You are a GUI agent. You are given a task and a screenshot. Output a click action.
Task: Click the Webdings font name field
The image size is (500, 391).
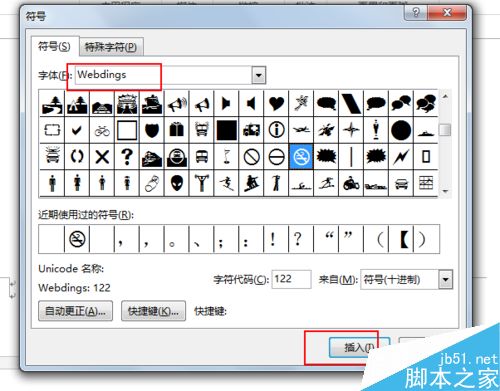(163, 75)
